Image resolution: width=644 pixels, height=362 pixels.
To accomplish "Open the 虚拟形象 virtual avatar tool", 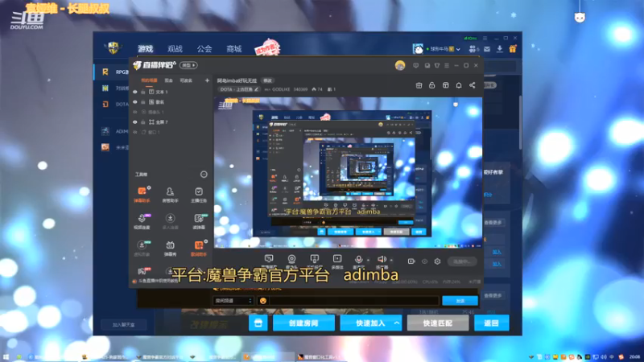I will (142, 248).
